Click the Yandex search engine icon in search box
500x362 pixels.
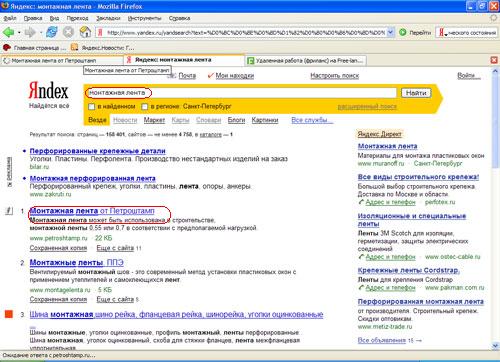pos(441,33)
